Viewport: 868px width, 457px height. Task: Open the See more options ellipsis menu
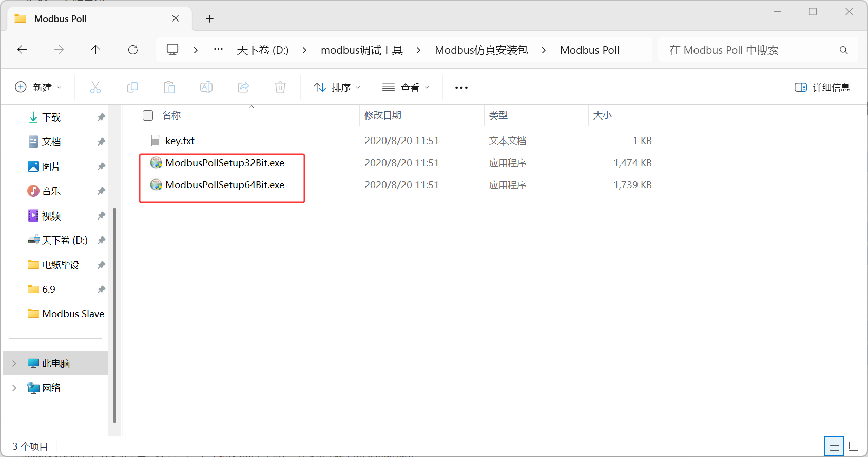[x=461, y=88]
